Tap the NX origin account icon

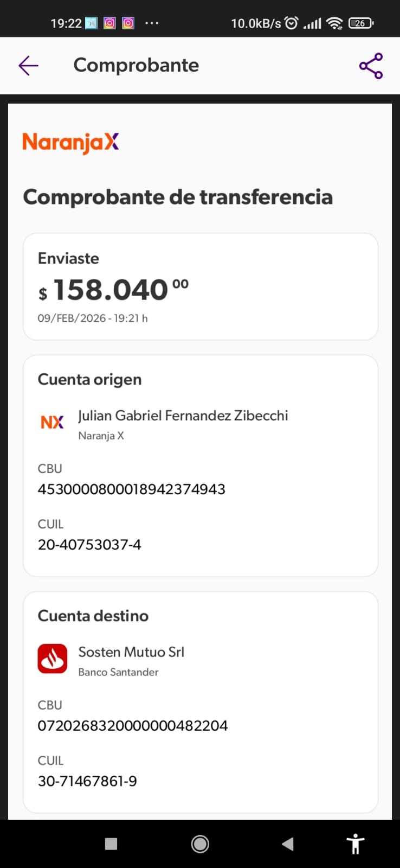(x=52, y=422)
